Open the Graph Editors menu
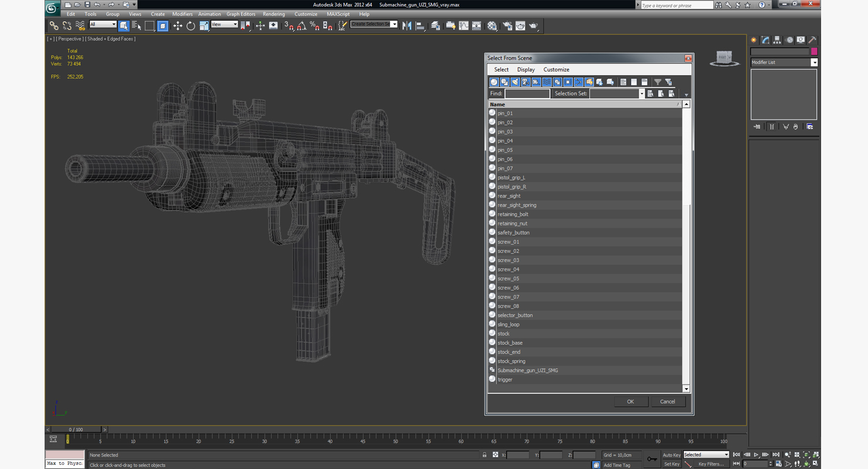Viewport: 868px width, 469px height. (x=241, y=14)
